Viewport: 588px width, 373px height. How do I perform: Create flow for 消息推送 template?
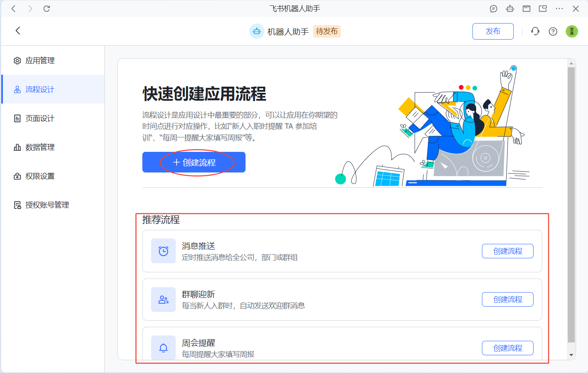coord(508,251)
